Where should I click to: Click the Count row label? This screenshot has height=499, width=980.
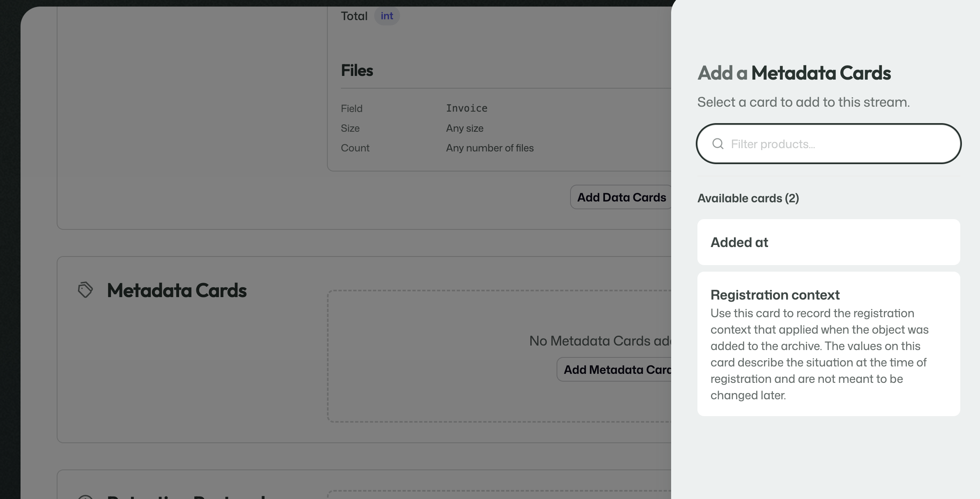pos(355,148)
